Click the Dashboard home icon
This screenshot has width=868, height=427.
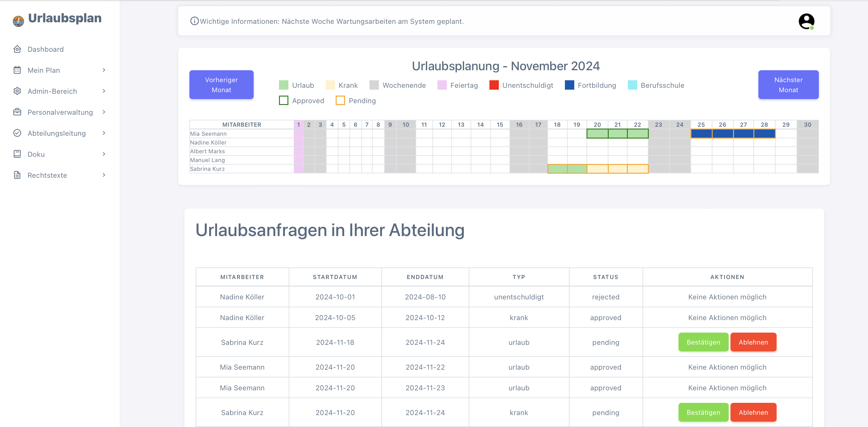[17, 49]
